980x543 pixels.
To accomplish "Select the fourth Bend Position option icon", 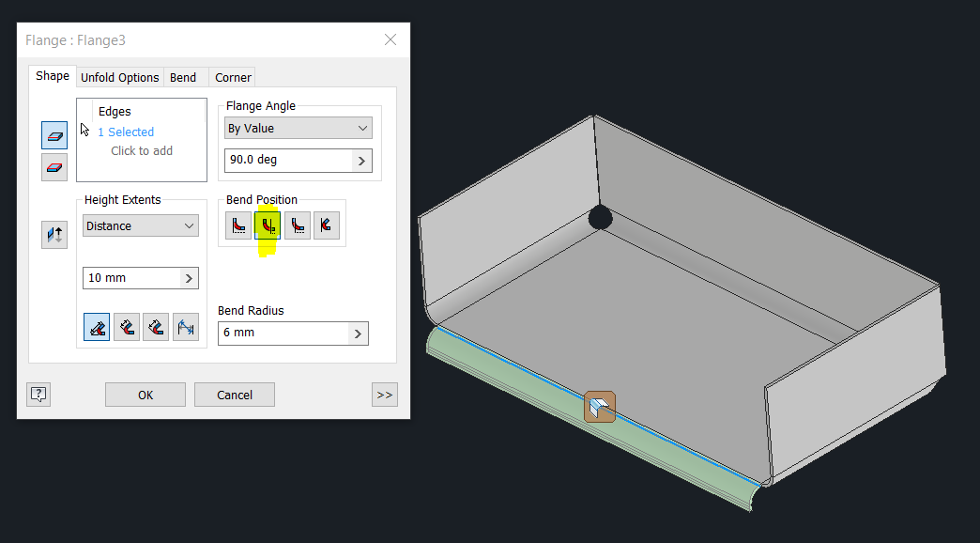I will (x=327, y=224).
